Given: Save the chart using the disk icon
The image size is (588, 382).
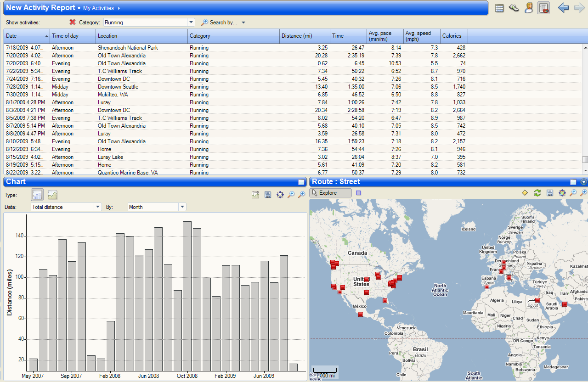Looking at the screenshot, I should (268, 195).
